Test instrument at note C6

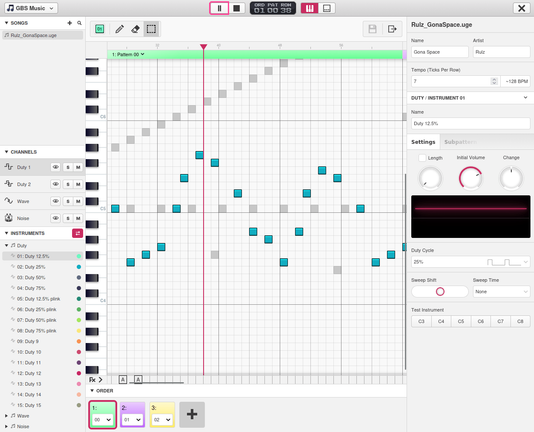tap(481, 321)
